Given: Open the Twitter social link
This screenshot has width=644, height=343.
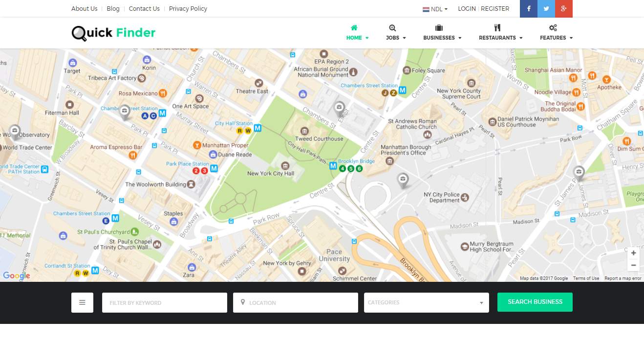Looking at the screenshot, I should (x=546, y=8).
